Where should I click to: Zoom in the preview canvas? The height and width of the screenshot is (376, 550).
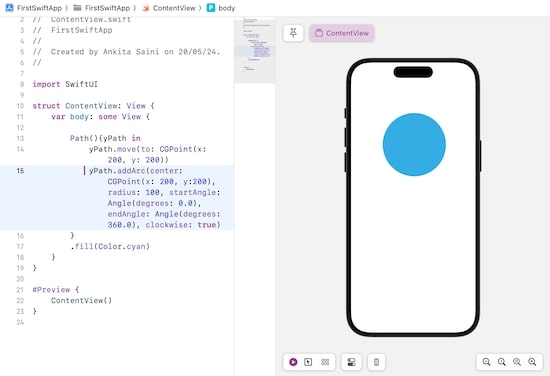click(x=532, y=362)
